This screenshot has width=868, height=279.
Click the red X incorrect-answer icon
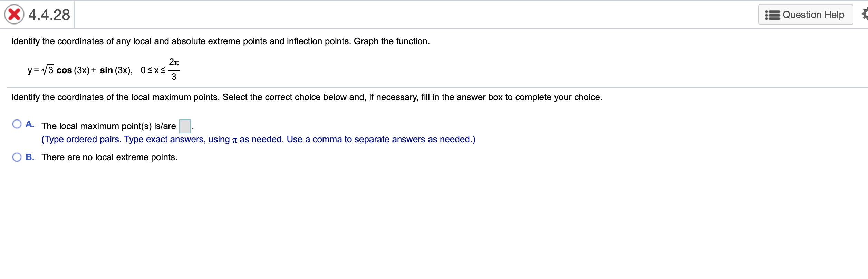14,15
